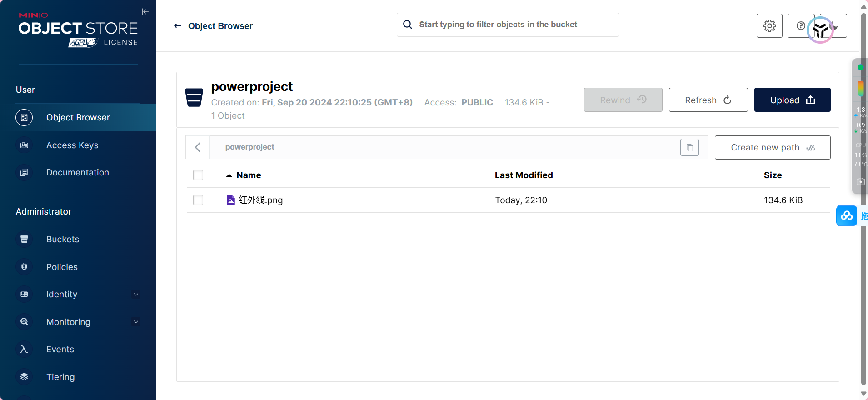Image resolution: width=868 pixels, height=400 pixels.
Task: Expand the Identity menu chevron
Action: [x=136, y=294]
